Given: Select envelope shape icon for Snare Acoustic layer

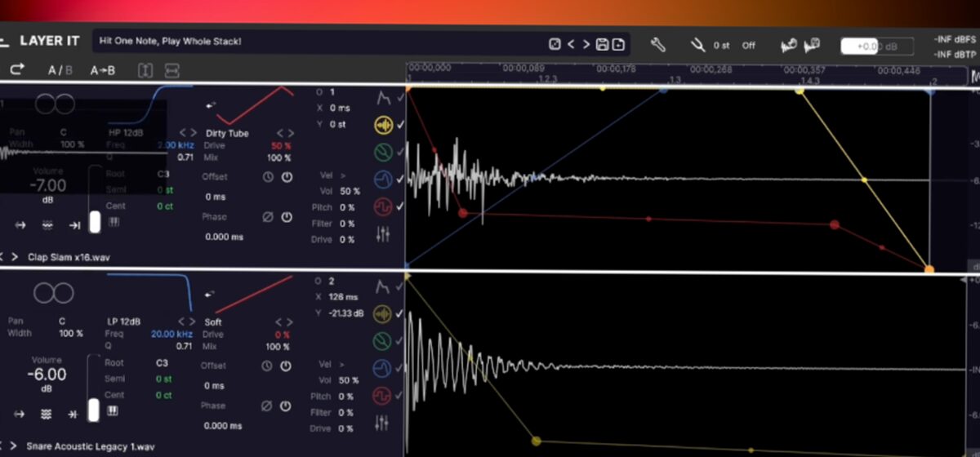Looking at the screenshot, I should click(383, 287).
